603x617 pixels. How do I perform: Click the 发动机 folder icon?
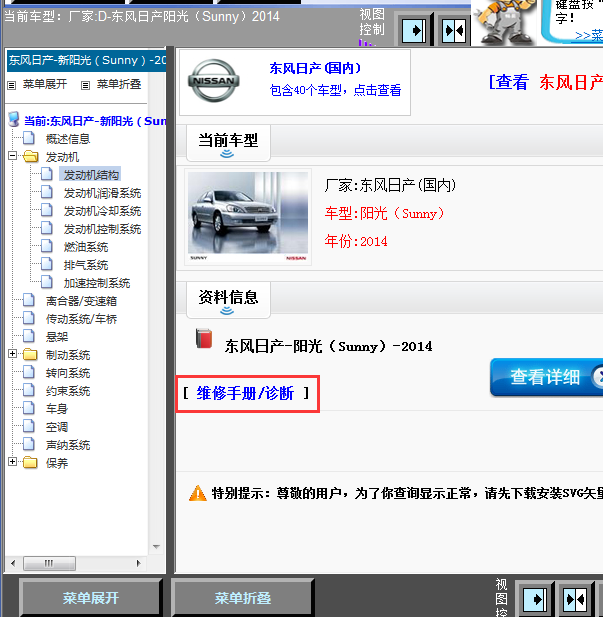click(x=30, y=157)
